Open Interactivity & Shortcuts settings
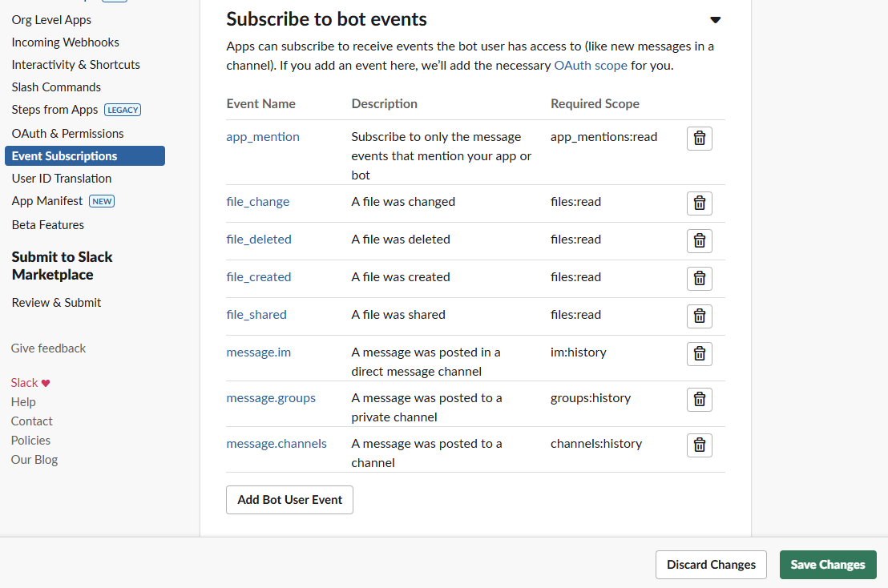The image size is (888, 588). click(x=76, y=65)
